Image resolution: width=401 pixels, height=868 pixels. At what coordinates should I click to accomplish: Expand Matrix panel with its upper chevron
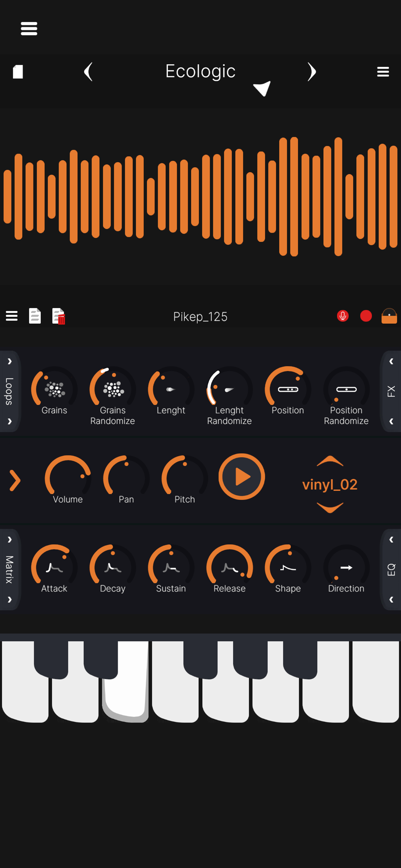[x=10, y=540]
